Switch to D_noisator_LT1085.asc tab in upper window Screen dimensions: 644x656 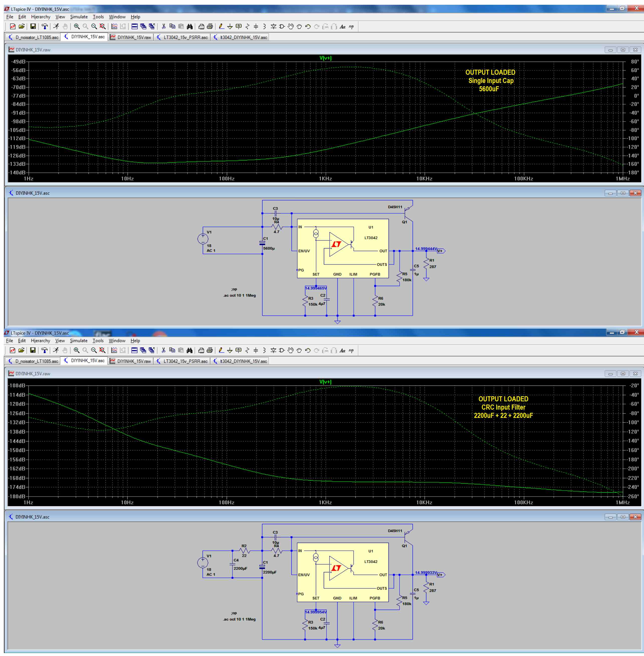click(x=33, y=37)
